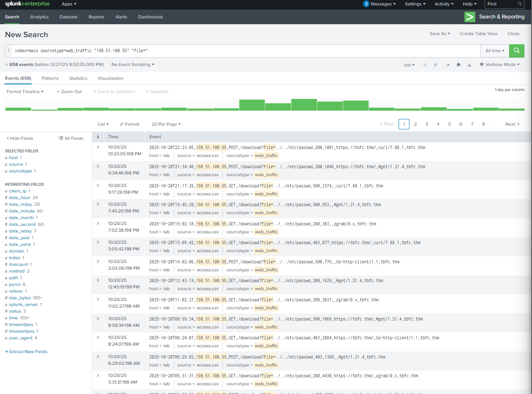The width and height of the screenshot is (532, 394).
Task: Expand the first event at 10:23:05 PM
Action: 98,147
